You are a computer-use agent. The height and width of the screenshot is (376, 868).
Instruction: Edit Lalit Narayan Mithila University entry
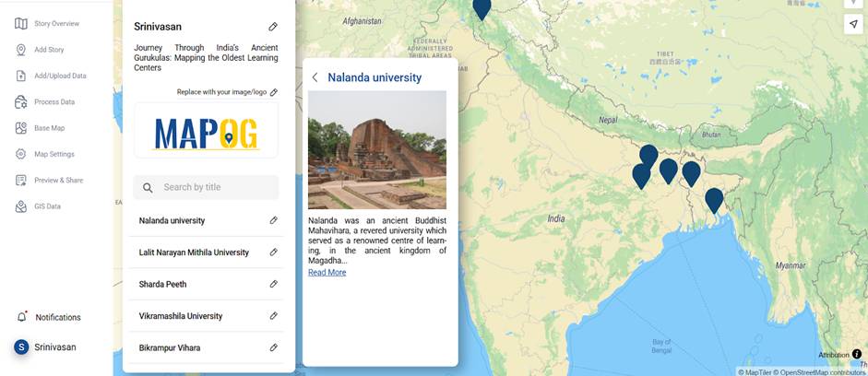273,253
